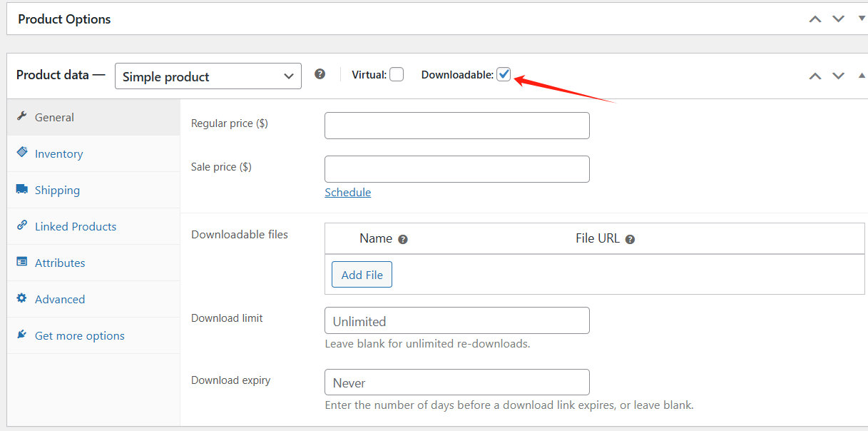868x431 pixels.
Task: Click the Linked Products chain icon
Action: (21, 225)
